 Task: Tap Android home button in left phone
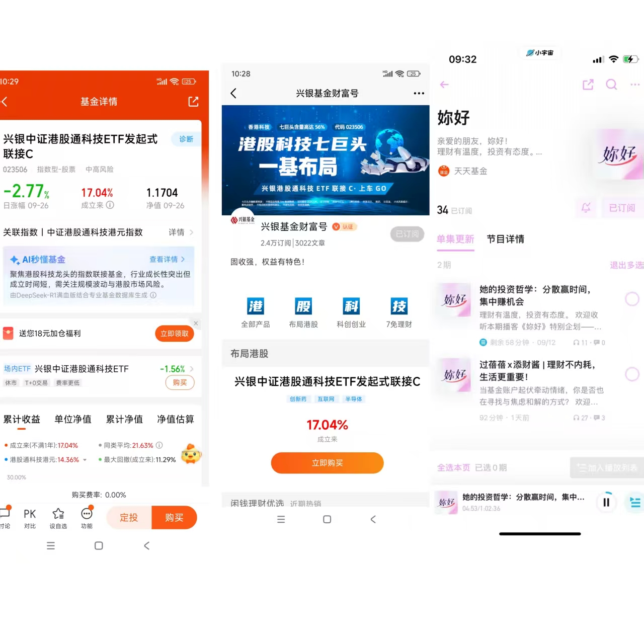[x=99, y=545]
